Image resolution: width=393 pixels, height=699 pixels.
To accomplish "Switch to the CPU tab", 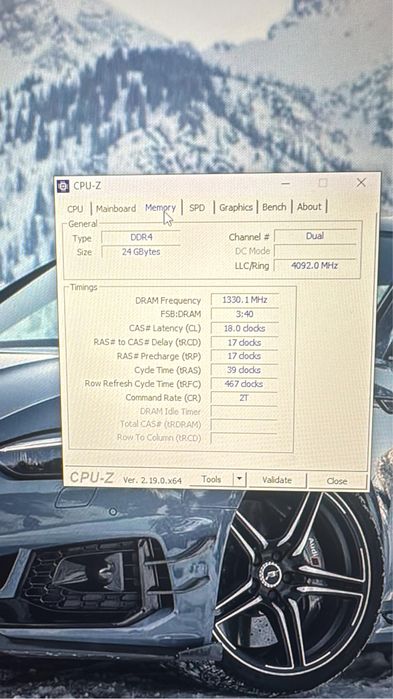I will click(75, 209).
